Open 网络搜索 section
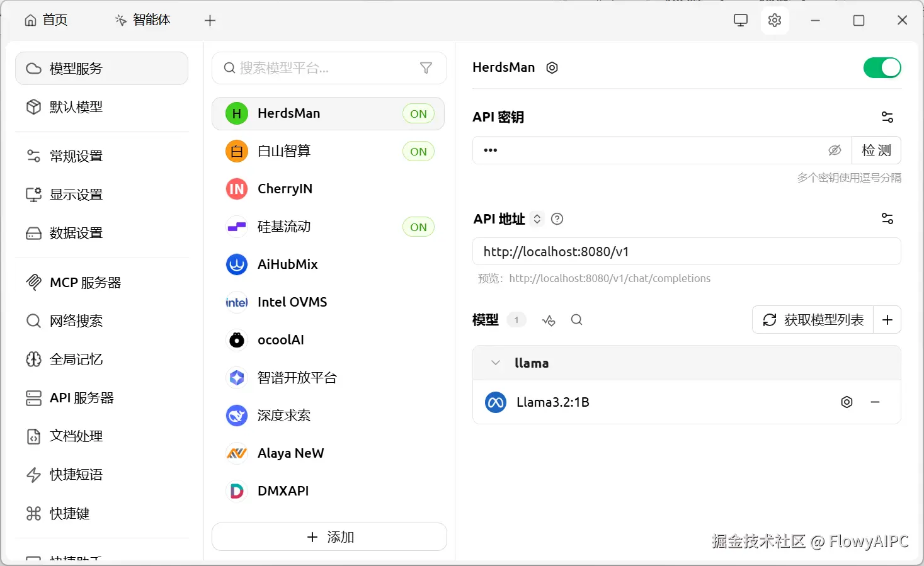Viewport: 924px width, 566px height. coord(101,321)
